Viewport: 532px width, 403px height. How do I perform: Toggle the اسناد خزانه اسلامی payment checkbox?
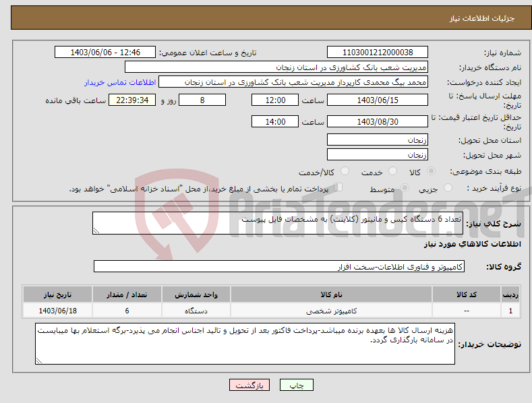[338, 187]
